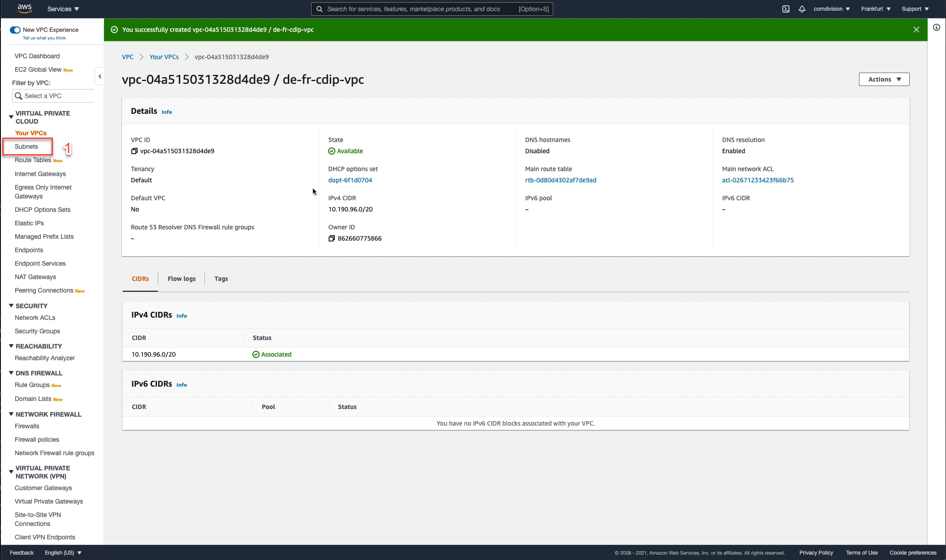Viewport: 946px width, 560px height.
Task: Collapse the Security section
Action: pos(11,306)
